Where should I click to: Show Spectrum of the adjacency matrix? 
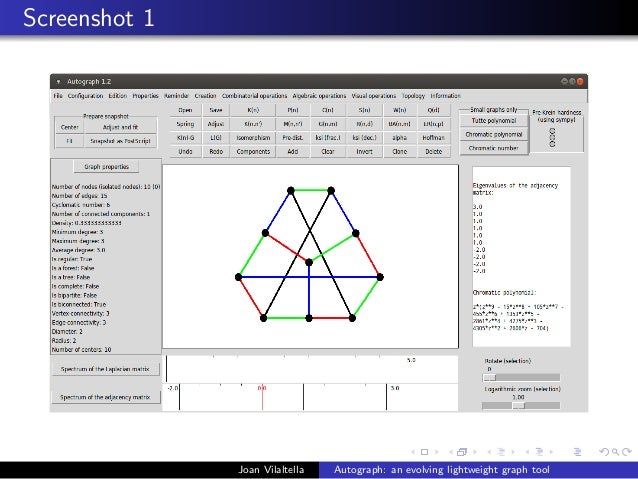105,397
